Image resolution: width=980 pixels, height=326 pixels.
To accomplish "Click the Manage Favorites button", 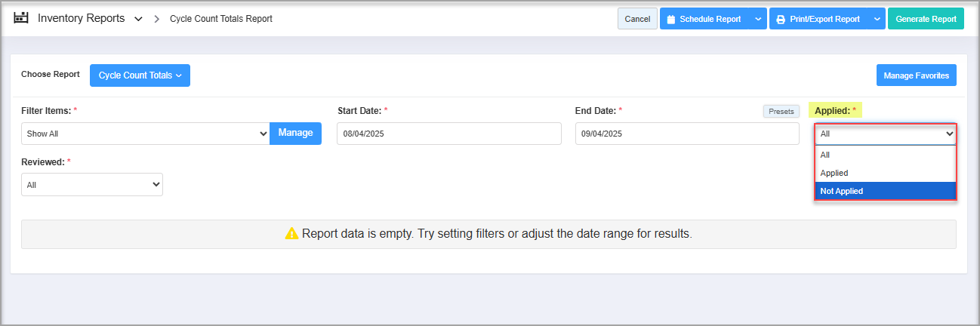I will (917, 75).
